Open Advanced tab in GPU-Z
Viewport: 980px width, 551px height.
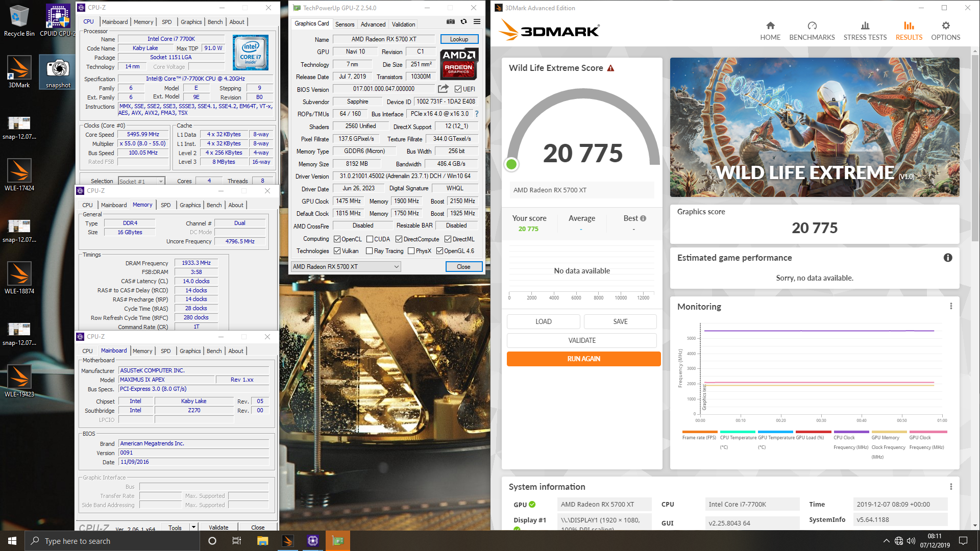click(x=373, y=24)
